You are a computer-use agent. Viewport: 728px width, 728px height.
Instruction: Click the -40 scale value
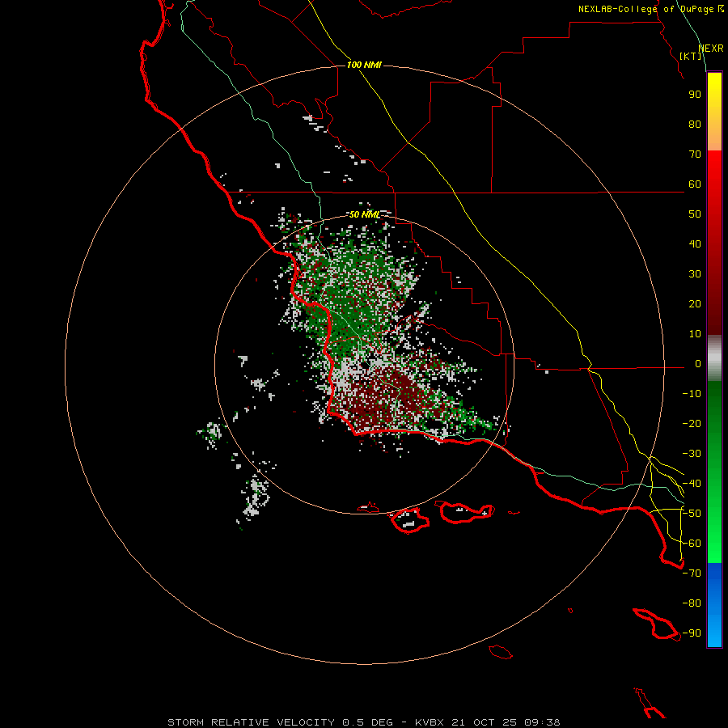pos(692,484)
